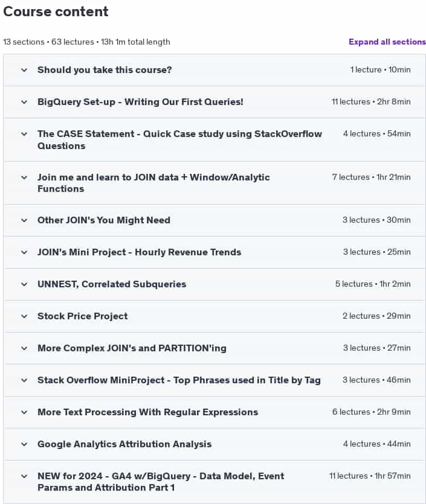
Task: Click '11 lectures • 2hr 8min' section summary
Action: pos(371,102)
